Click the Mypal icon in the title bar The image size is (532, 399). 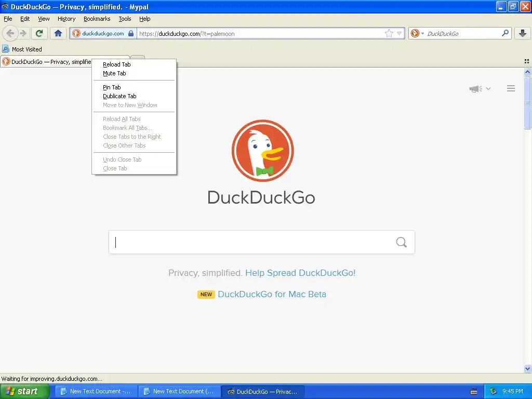tap(5, 6)
